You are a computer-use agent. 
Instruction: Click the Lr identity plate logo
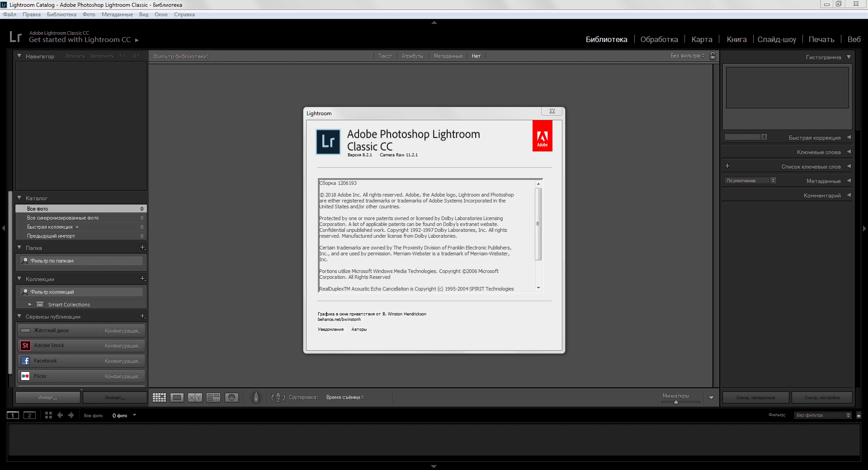[x=15, y=37]
